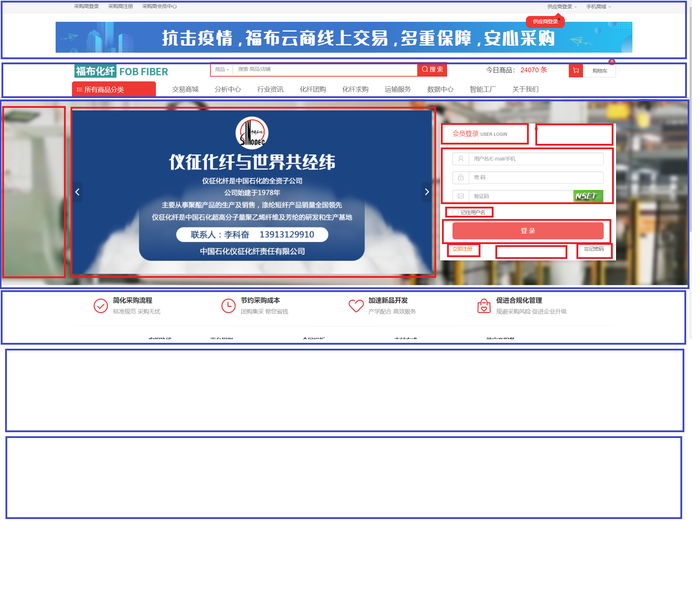Click the shopping cart icon
This screenshot has height=600, width=700.
[576, 70]
